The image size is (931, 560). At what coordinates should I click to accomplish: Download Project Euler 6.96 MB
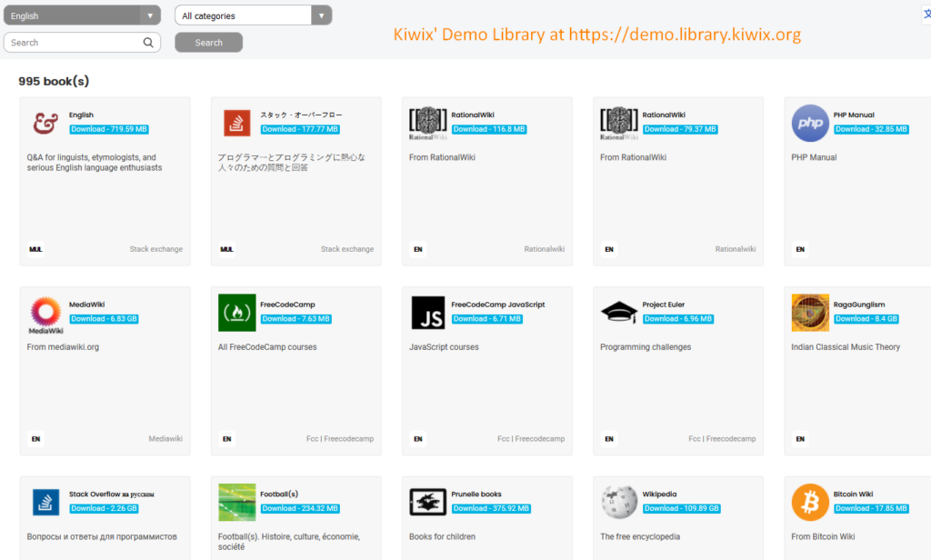678,319
